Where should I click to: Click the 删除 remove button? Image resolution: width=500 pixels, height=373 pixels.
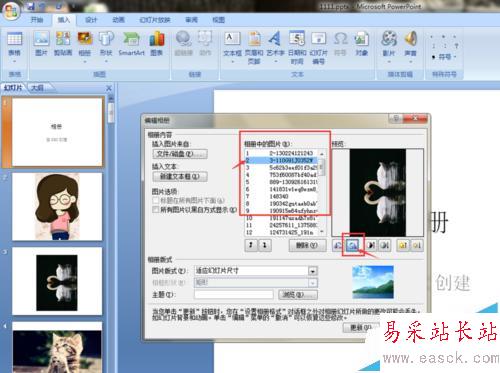(x=307, y=245)
